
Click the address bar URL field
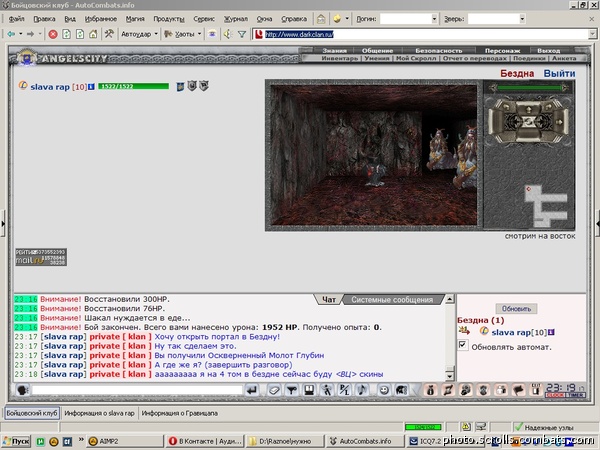click(x=426, y=34)
